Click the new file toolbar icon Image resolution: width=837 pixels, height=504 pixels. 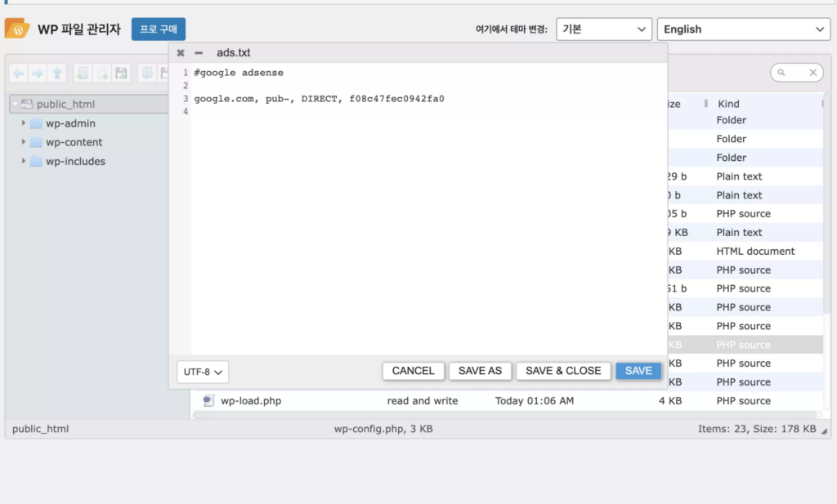click(x=102, y=73)
